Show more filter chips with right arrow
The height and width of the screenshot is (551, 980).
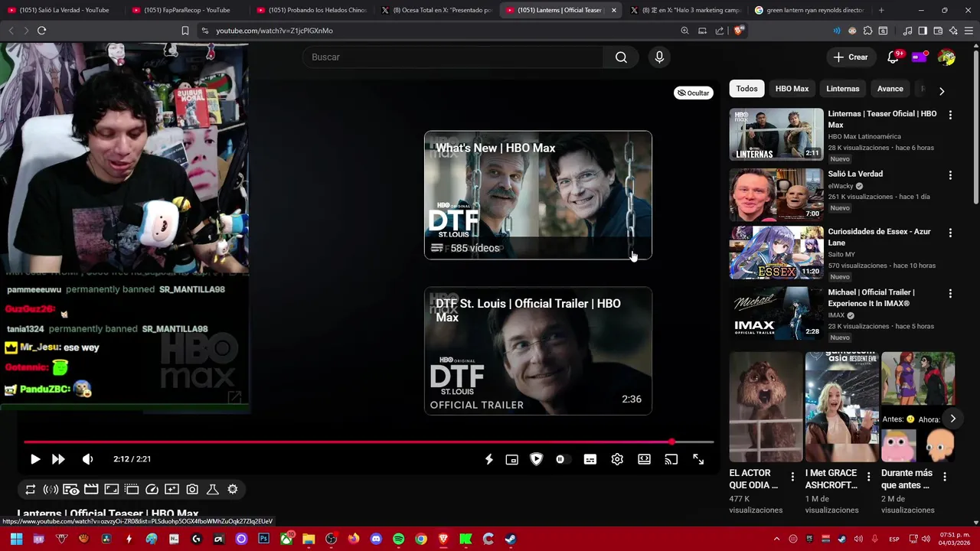click(942, 90)
